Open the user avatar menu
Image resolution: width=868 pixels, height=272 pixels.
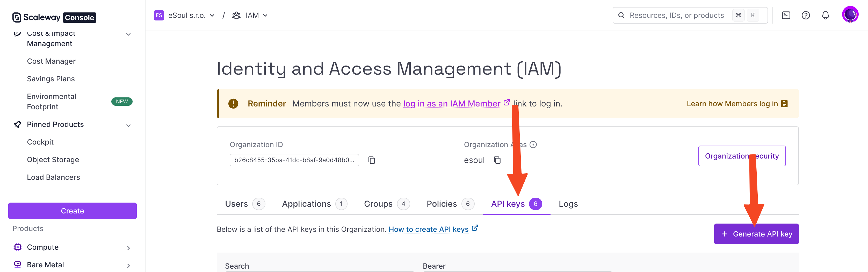click(x=850, y=15)
